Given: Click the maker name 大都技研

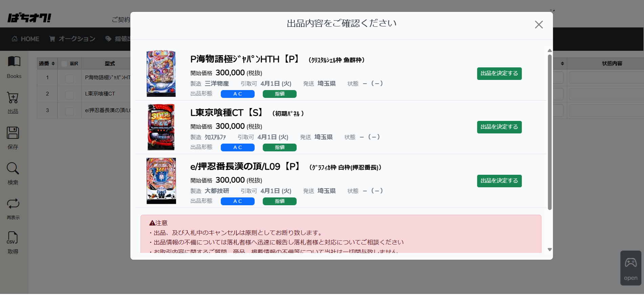Looking at the screenshot, I should [x=217, y=191].
